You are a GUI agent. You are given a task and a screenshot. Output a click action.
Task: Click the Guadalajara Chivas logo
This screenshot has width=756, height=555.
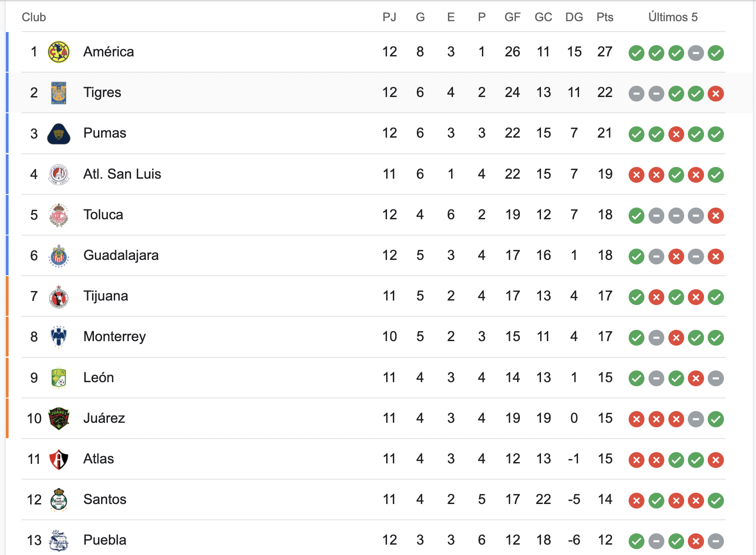[59, 256]
